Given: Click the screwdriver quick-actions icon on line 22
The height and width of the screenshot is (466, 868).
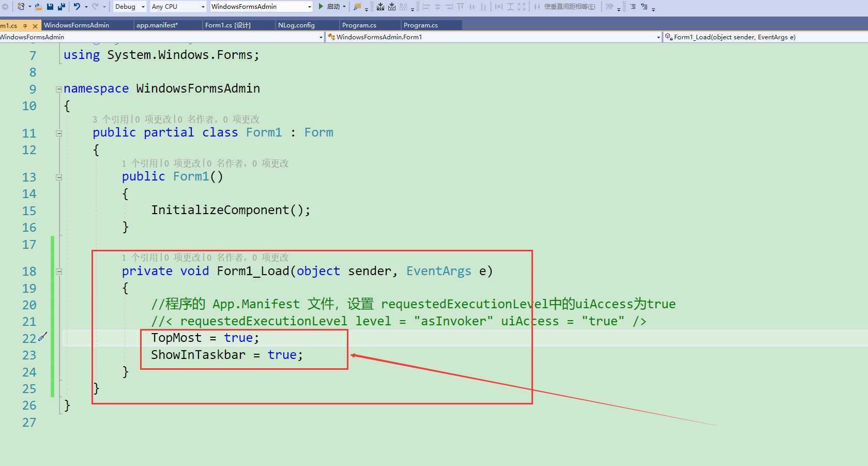Looking at the screenshot, I should [x=43, y=337].
